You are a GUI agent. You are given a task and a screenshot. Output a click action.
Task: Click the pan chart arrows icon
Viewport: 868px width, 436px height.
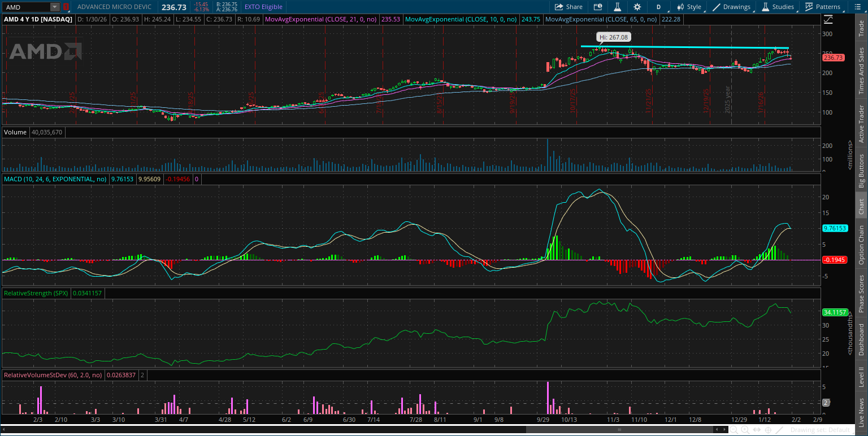tap(757, 430)
